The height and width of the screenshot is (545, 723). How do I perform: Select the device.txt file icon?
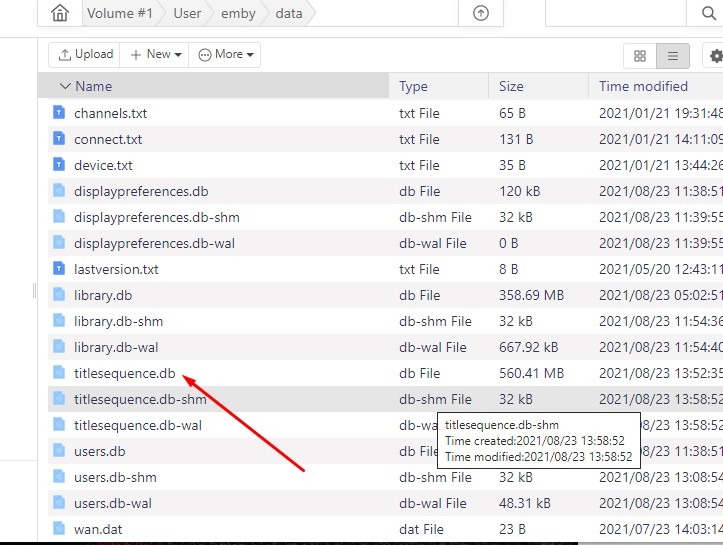pyautogui.click(x=59, y=164)
